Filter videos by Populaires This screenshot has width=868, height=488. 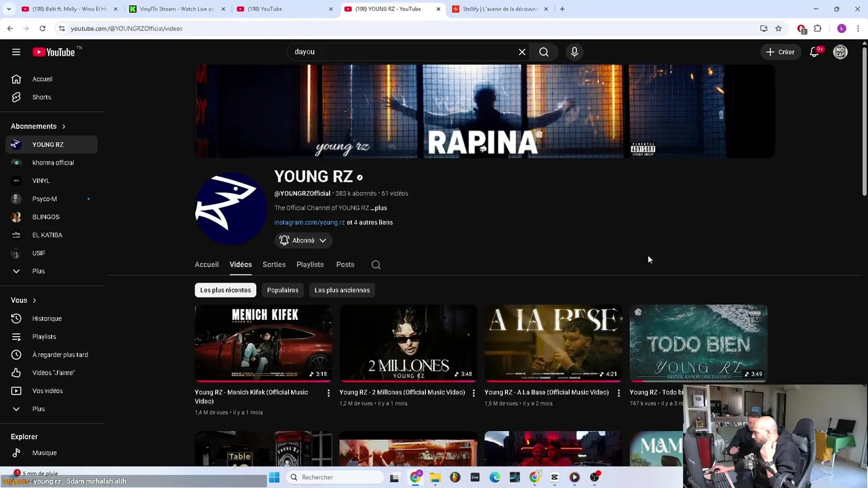tap(283, 290)
